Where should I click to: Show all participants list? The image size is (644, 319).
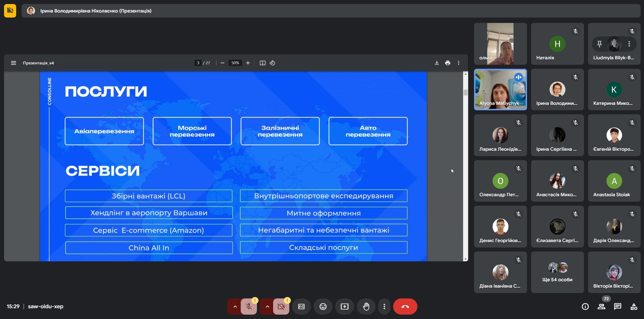602,307
